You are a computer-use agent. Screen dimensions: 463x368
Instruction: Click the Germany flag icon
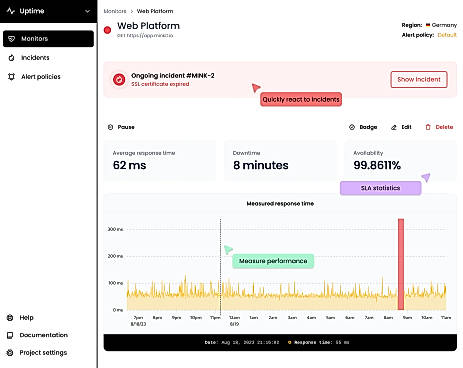pos(428,25)
